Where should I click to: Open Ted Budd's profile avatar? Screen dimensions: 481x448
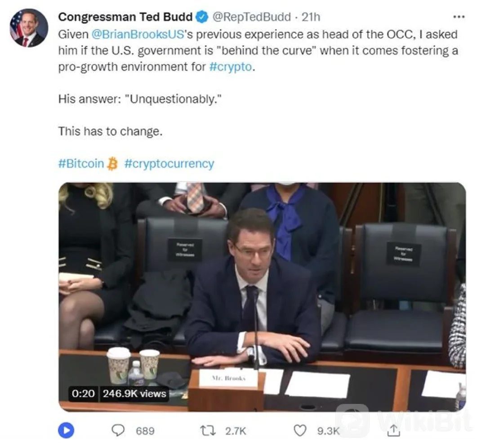[29, 27]
